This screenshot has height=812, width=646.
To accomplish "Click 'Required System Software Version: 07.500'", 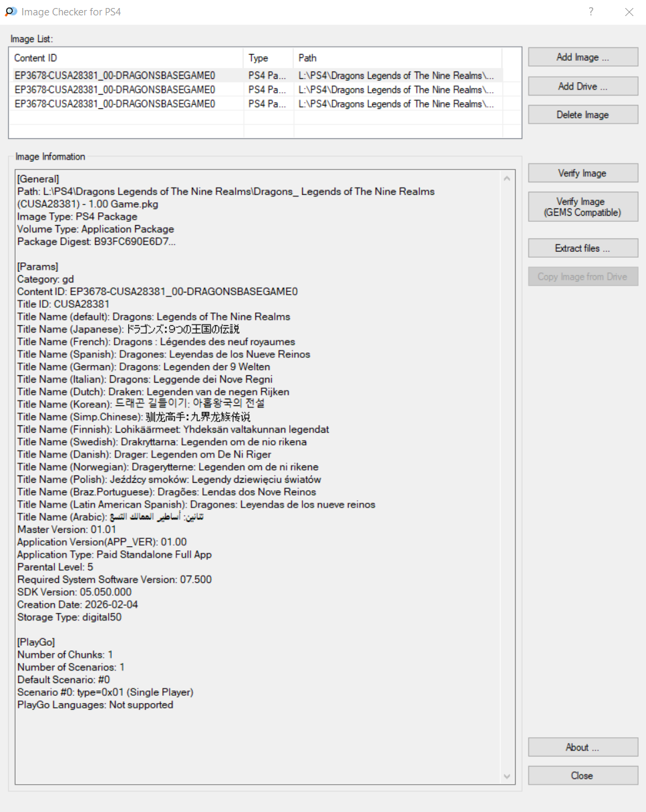I will [x=114, y=580].
